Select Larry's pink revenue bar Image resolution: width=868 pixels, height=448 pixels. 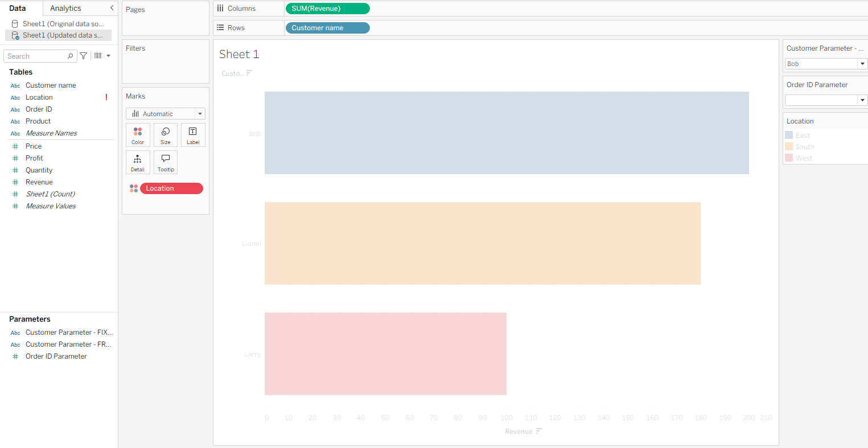pyautogui.click(x=385, y=354)
